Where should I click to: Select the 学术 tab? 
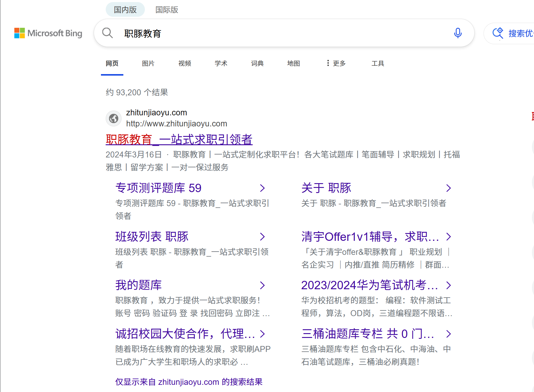[221, 63]
